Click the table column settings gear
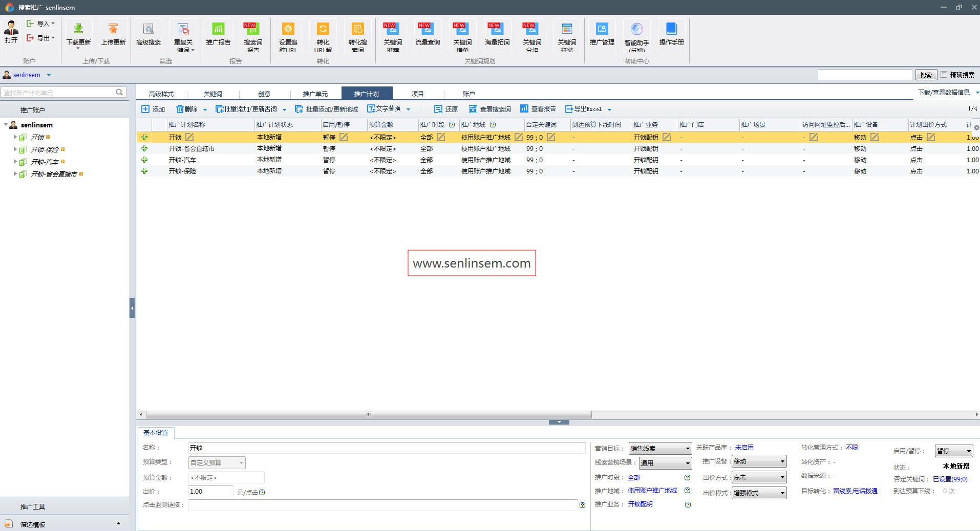This screenshot has height=531, width=980. click(976, 127)
